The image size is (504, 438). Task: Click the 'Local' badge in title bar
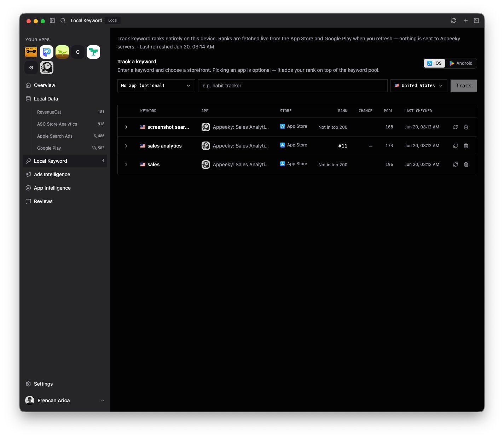click(113, 21)
